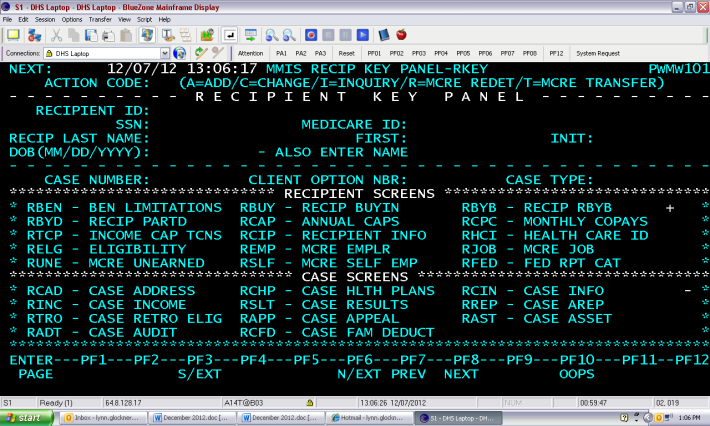Click the Attention button
Viewport: 710px width, 426px height.
click(250, 53)
